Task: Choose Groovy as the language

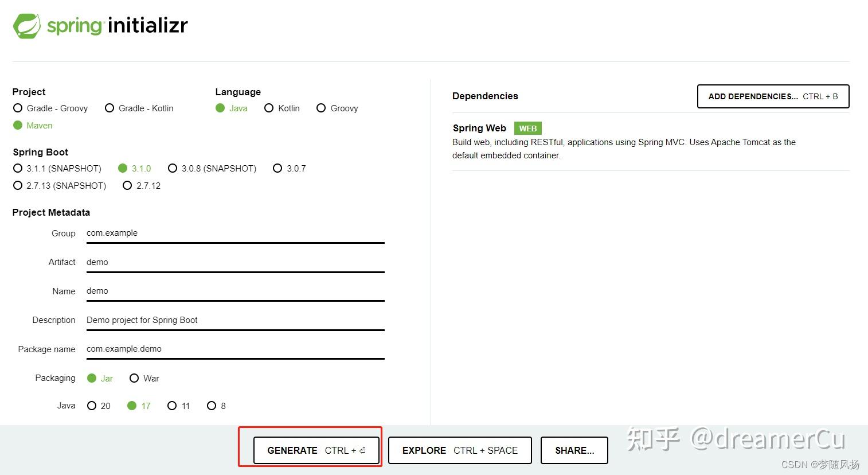Action: click(x=321, y=108)
